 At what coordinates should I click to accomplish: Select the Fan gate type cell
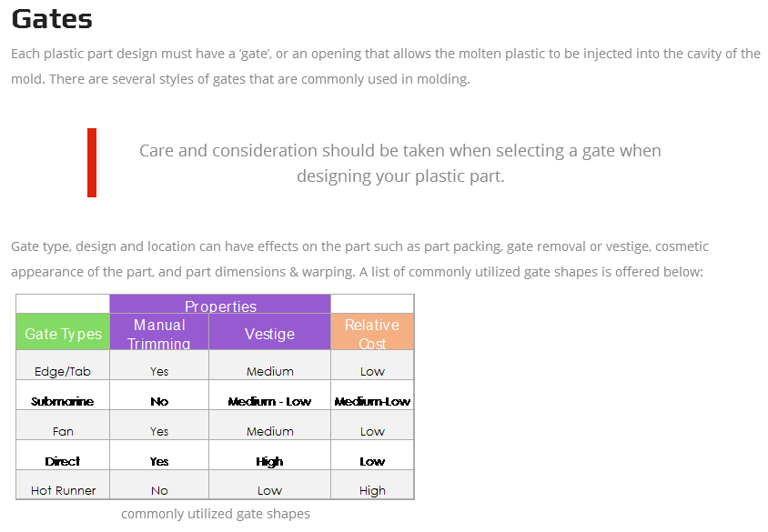click(x=63, y=425)
